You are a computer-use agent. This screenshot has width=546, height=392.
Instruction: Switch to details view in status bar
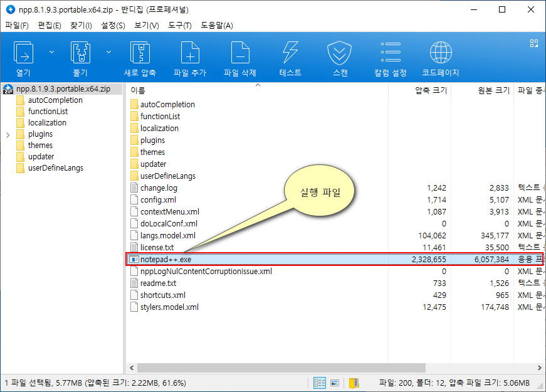[319, 383]
